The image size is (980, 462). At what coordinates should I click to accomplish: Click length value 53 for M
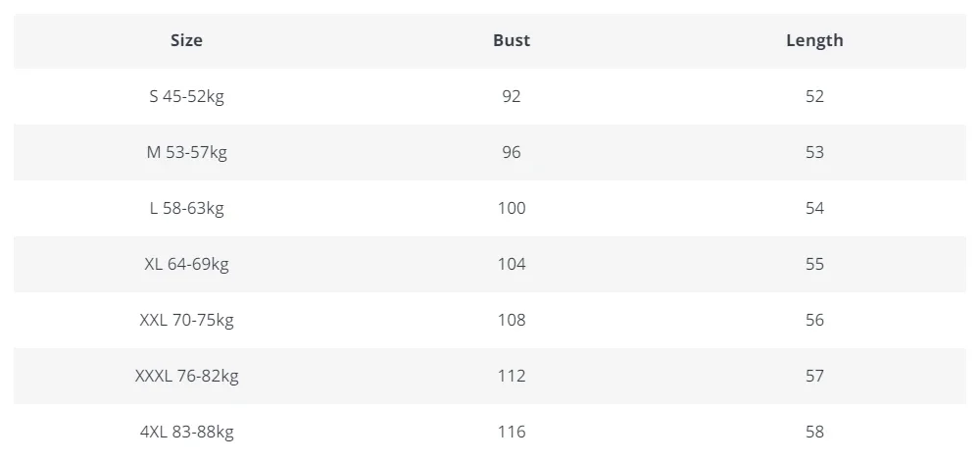tap(814, 152)
